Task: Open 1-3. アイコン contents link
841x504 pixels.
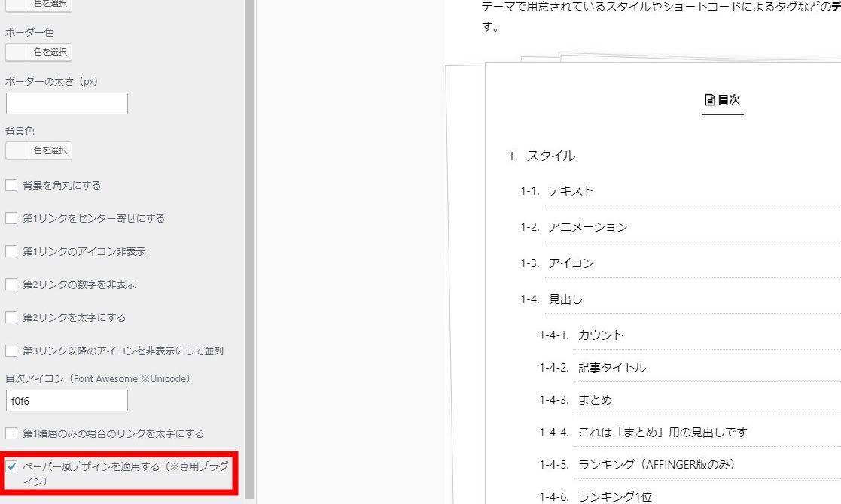Action: tap(571, 263)
